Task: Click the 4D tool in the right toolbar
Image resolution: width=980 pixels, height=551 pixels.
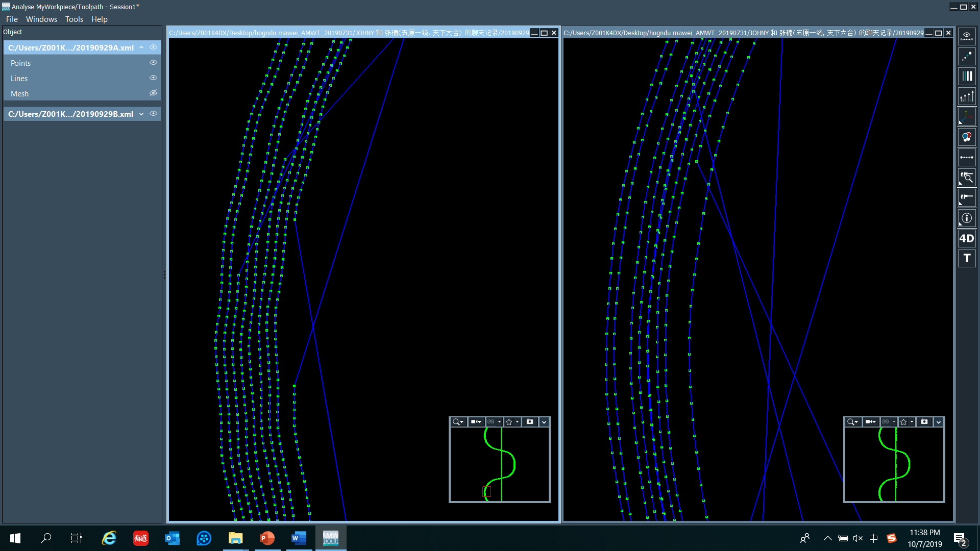Action: (966, 238)
